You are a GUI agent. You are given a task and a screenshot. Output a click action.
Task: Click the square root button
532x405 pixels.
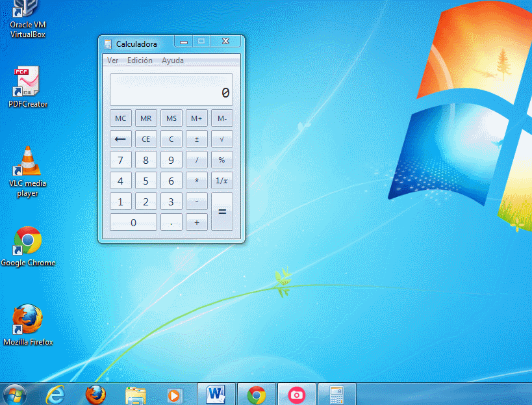(x=222, y=139)
